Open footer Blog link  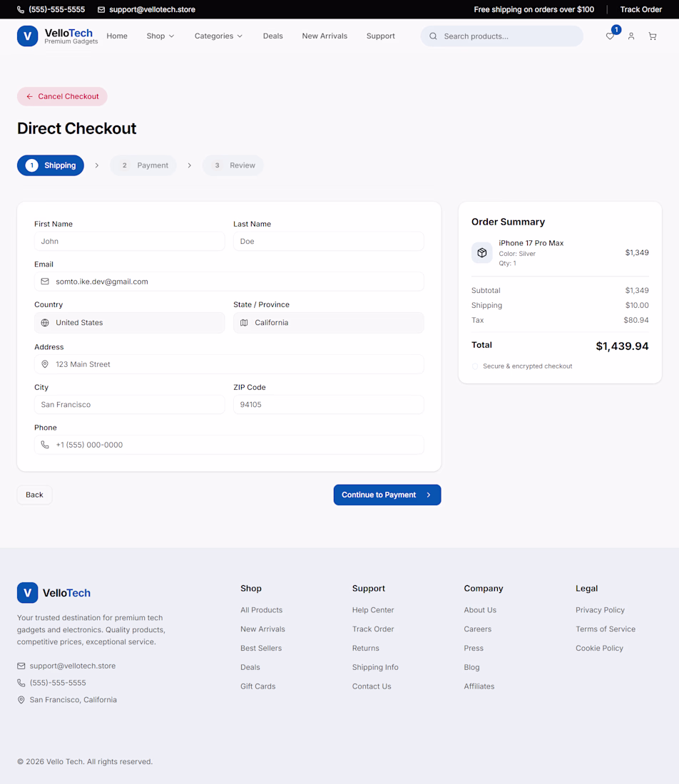pos(471,667)
